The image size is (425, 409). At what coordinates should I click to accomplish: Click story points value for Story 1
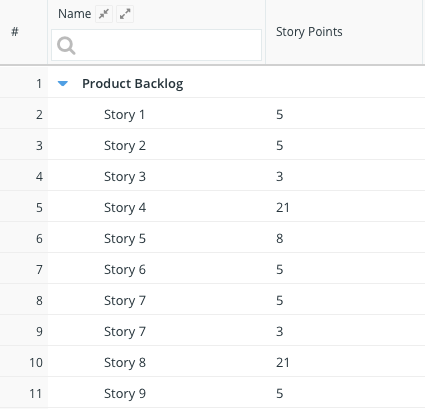pos(280,114)
